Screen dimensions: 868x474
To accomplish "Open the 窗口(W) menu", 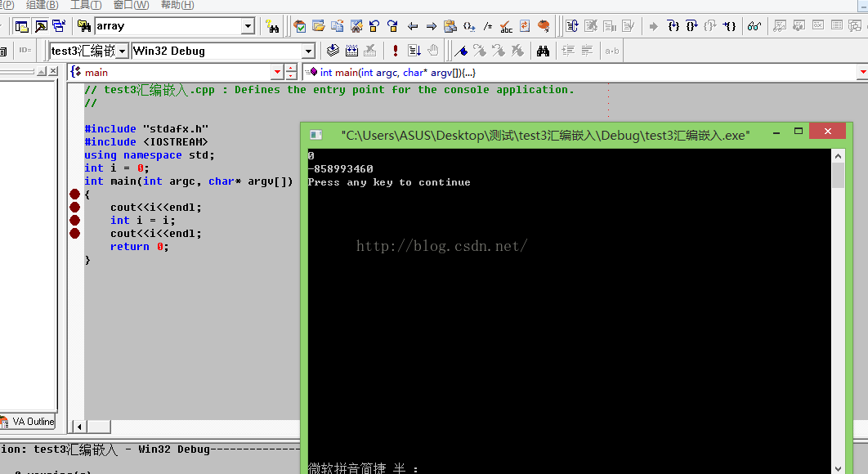I will click(132, 5).
